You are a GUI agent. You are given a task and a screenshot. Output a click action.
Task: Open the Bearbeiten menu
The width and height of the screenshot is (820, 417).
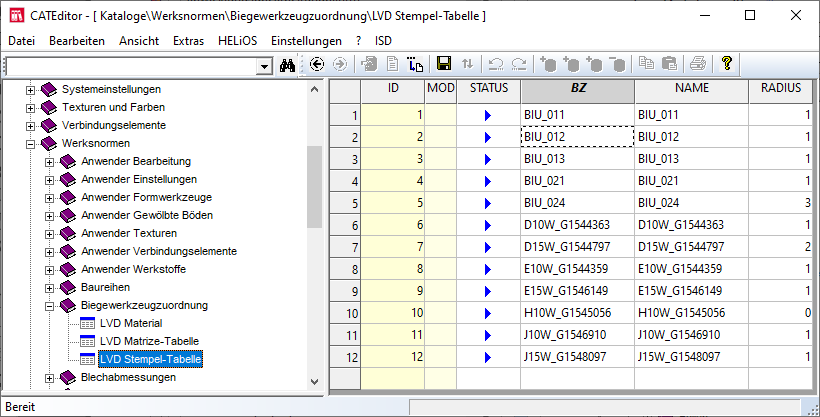[77, 41]
